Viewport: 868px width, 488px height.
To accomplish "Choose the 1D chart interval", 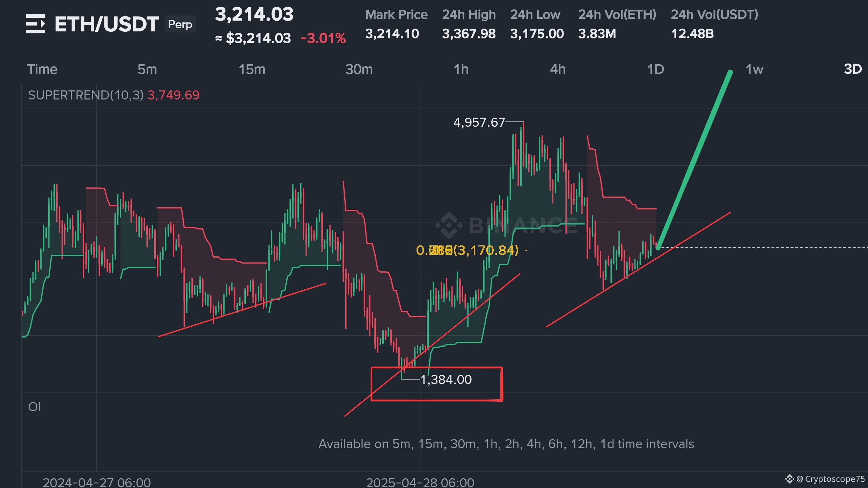I will click(655, 69).
